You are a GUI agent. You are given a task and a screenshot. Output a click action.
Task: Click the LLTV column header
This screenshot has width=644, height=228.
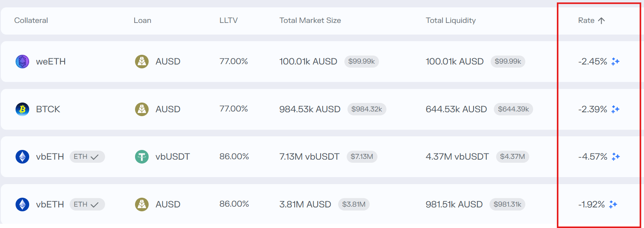tap(228, 21)
